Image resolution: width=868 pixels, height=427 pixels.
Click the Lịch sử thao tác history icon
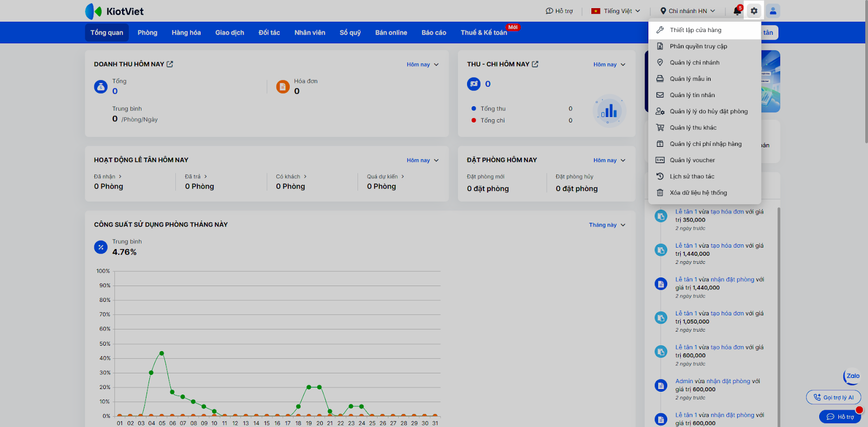tap(660, 176)
